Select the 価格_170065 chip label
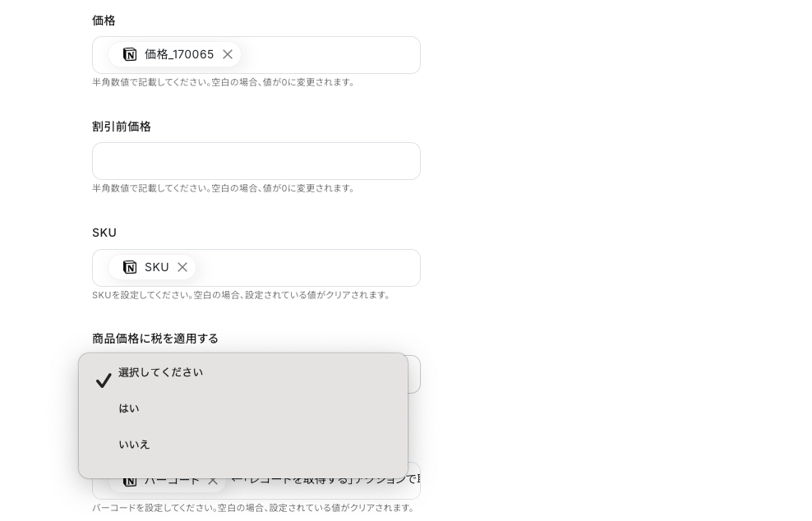 click(179, 54)
